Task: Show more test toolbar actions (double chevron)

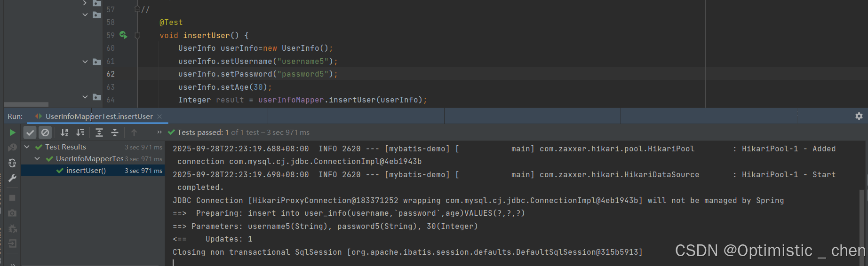Action: [159, 132]
